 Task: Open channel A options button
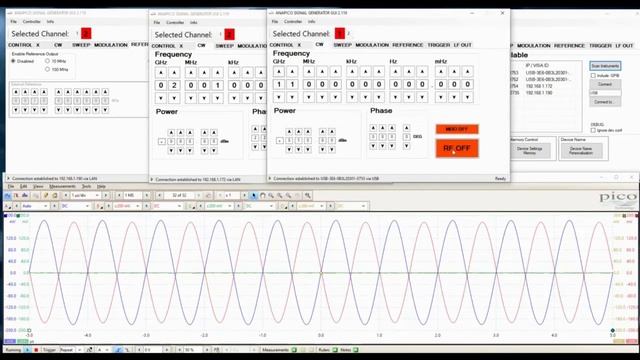point(8,206)
